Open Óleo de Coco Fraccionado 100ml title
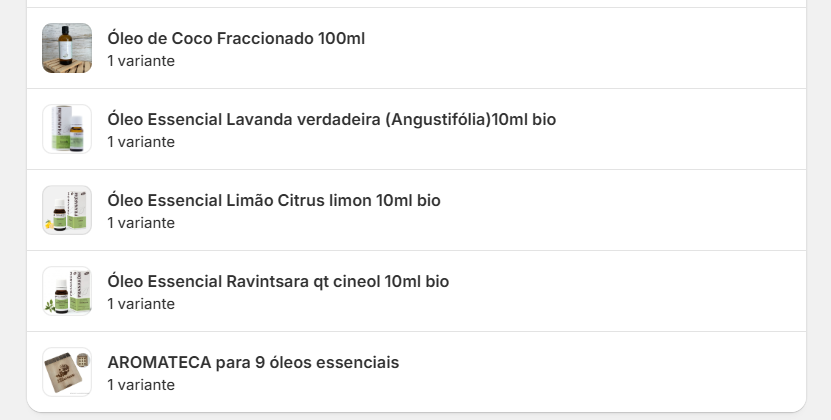 [x=236, y=38]
